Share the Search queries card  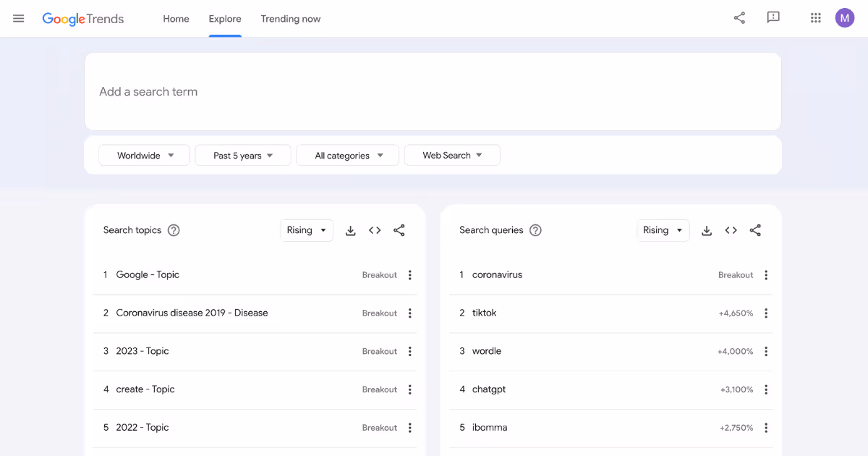pyautogui.click(x=756, y=230)
